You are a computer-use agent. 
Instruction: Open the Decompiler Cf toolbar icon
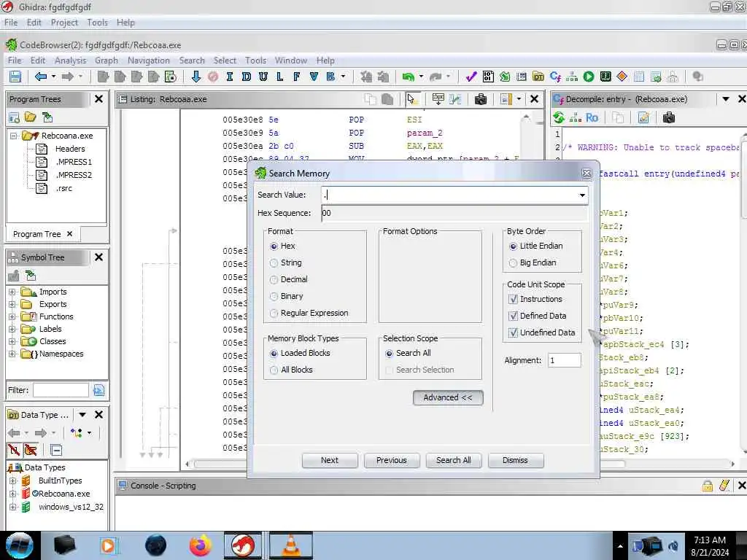(x=555, y=77)
